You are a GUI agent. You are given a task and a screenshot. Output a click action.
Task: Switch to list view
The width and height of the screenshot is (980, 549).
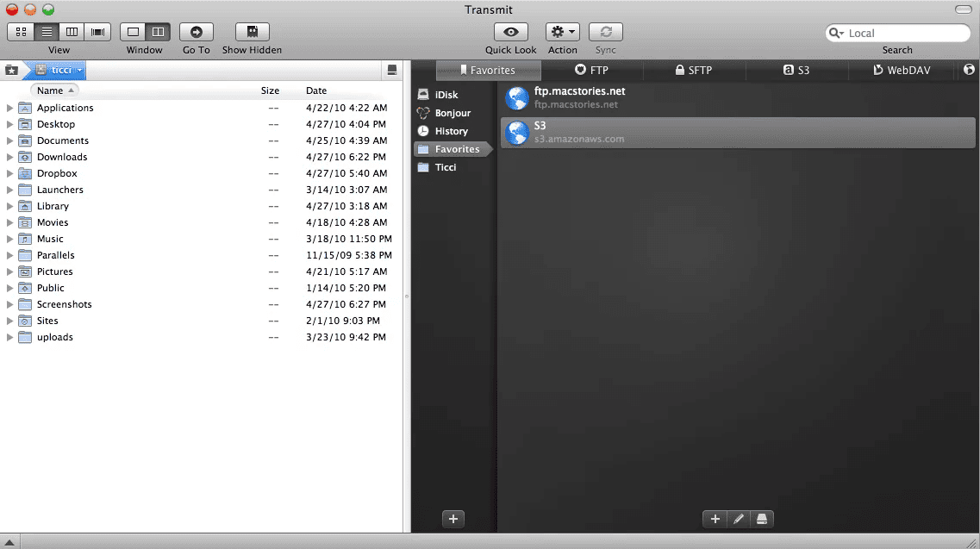[x=47, y=32]
